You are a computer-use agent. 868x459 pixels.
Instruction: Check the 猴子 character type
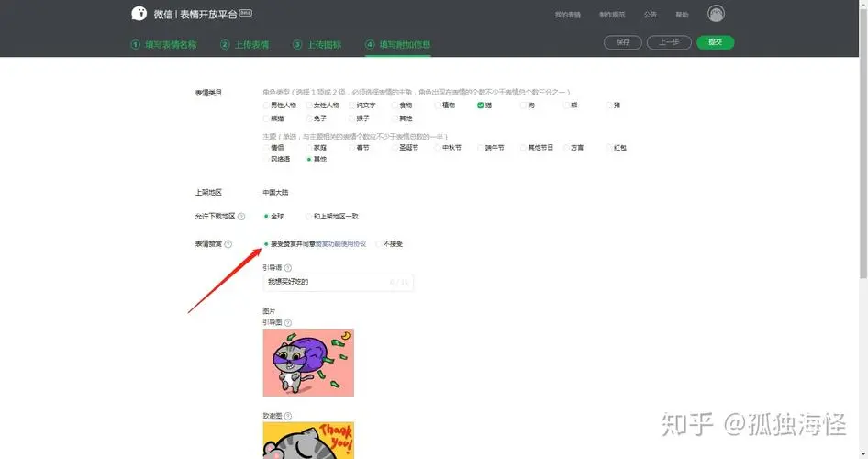tap(352, 118)
